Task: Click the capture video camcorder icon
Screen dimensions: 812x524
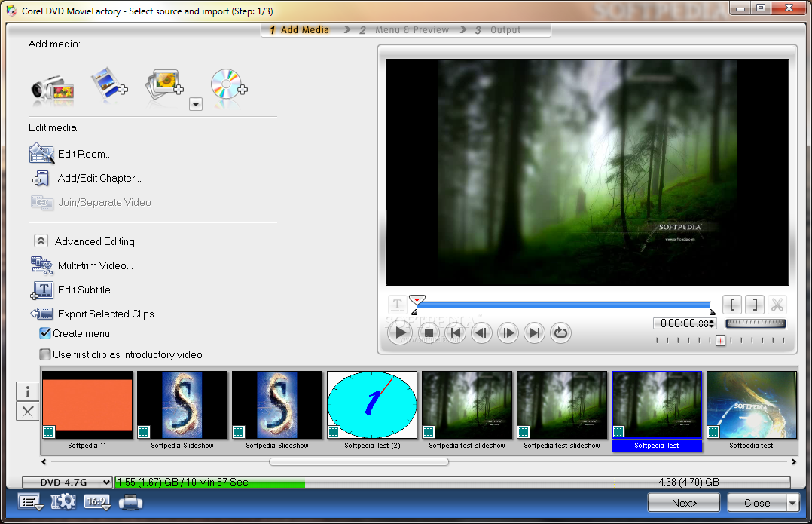Action: click(52, 89)
